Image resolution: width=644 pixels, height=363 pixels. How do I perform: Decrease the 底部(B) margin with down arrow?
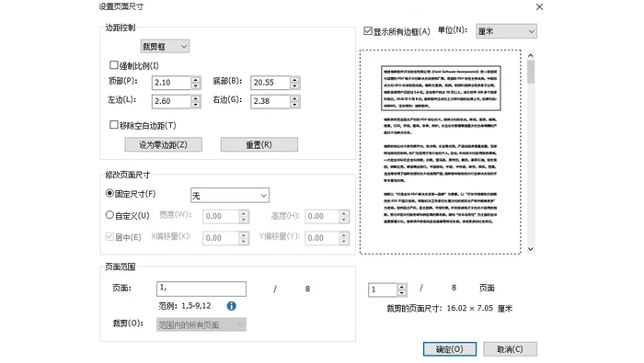pyautogui.click(x=295, y=86)
